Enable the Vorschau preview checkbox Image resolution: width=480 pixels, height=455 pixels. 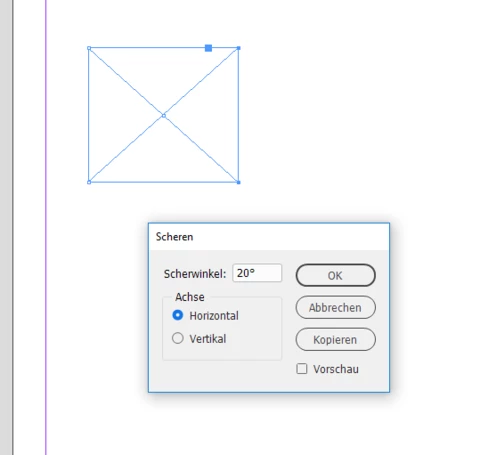point(302,369)
